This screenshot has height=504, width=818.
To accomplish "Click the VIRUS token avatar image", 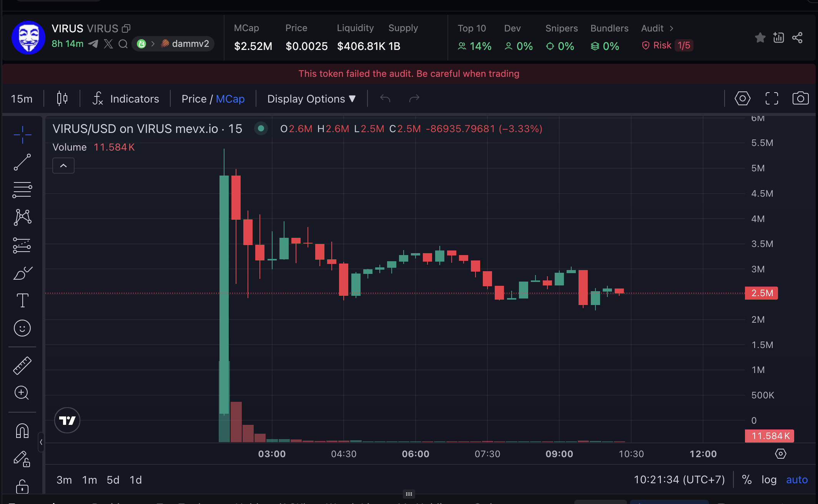I will [x=28, y=38].
